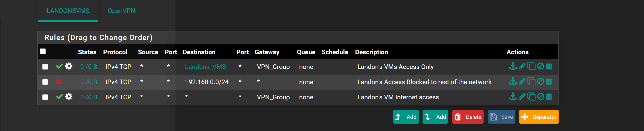Delete the Landon's Access Blocked rule via trash icon
Screen dimensions: 644x131
coord(549,82)
